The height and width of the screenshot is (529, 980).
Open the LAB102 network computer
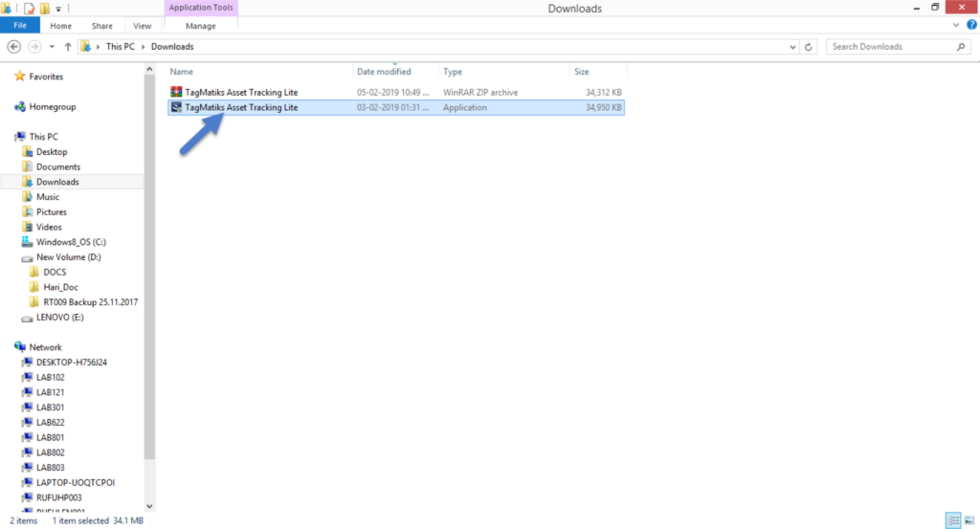tap(50, 377)
